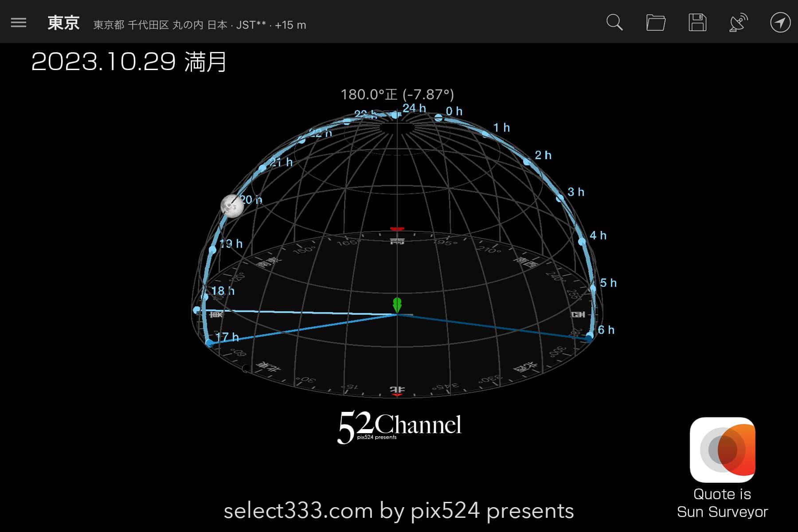The image size is (798, 532).
Task: Click the date 2023.10.29 満月
Action: (129, 62)
